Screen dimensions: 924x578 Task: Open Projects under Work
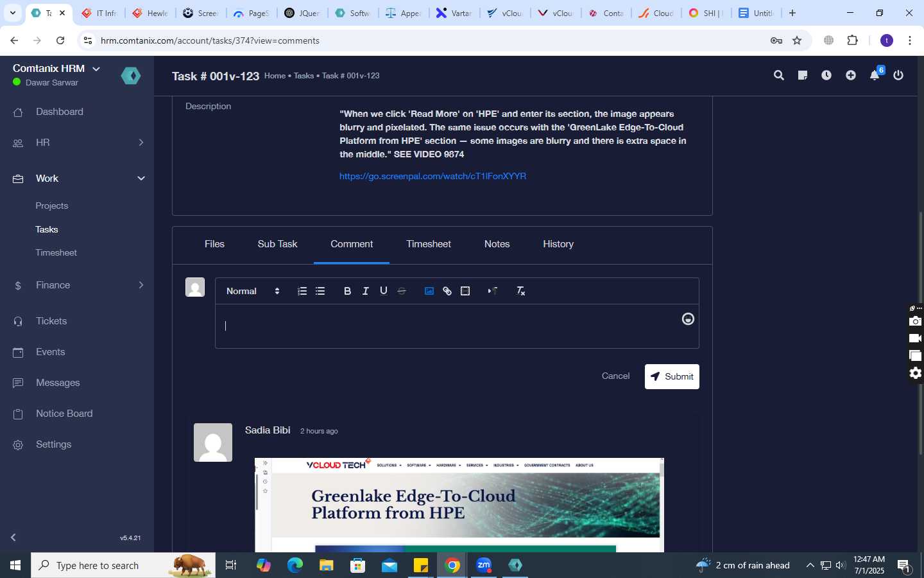point(52,206)
